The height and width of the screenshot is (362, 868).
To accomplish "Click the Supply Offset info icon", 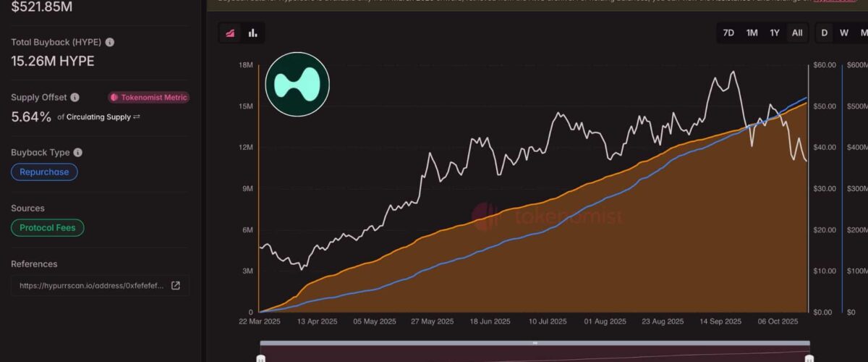I will tap(75, 97).
